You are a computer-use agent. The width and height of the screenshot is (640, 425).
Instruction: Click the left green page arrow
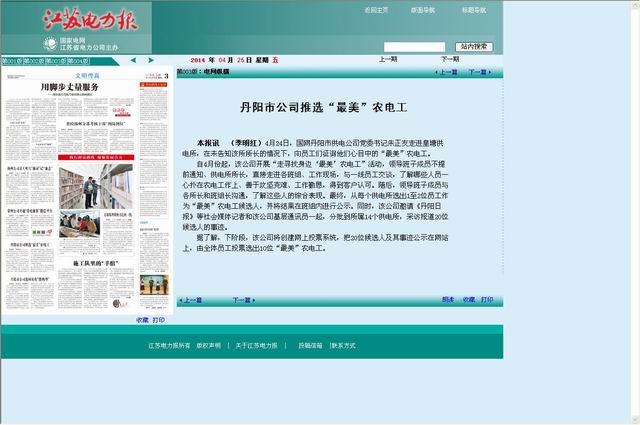pyautogui.click(x=133, y=61)
